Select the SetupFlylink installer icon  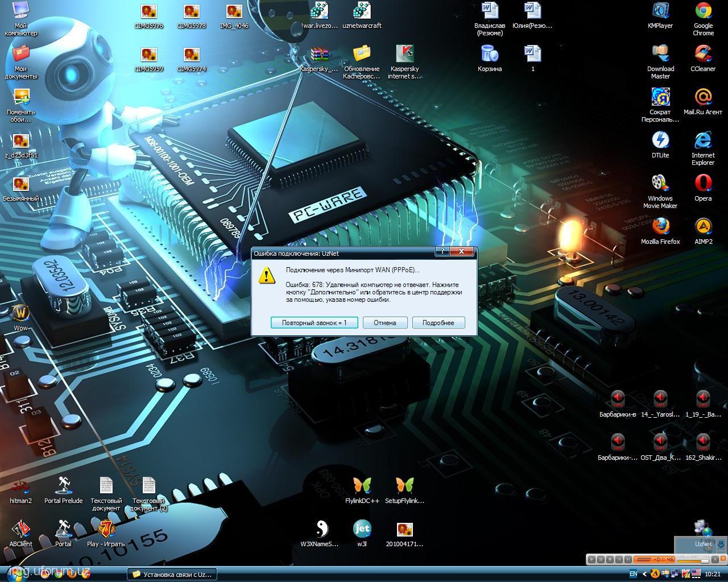pyautogui.click(x=404, y=491)
